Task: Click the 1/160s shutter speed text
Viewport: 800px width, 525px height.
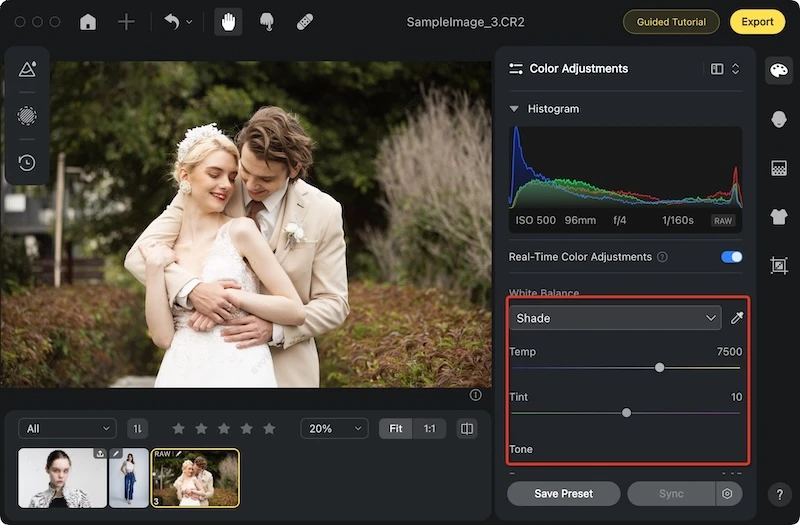Action: coord(678,220)
